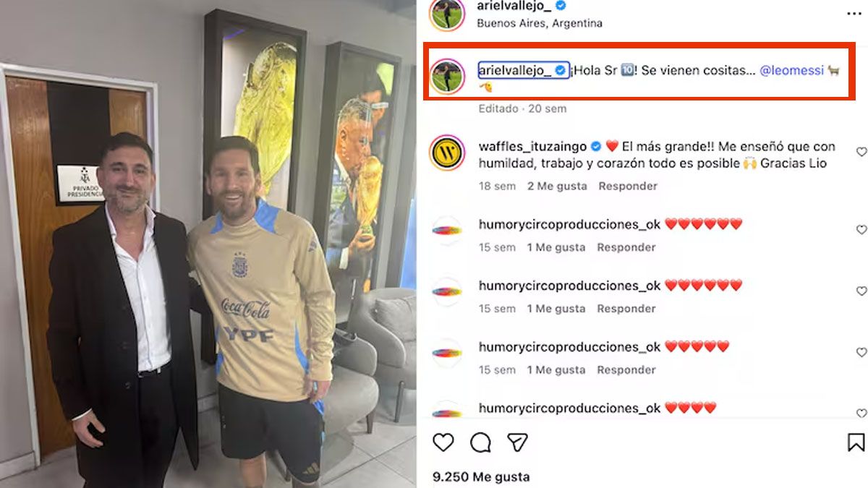Open first humorycircoproducciones_ok avatar
The height and width of the screenshot is (488, 868).
447,230
